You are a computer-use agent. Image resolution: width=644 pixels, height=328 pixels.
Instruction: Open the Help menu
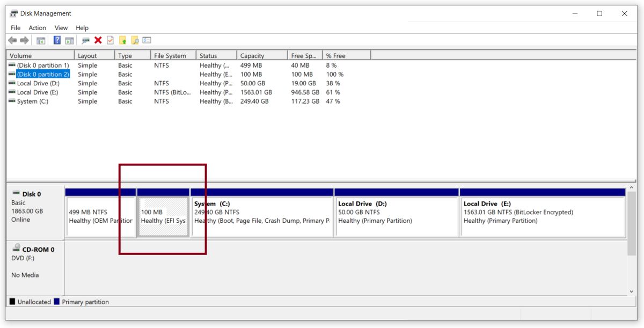pos(82,28)
